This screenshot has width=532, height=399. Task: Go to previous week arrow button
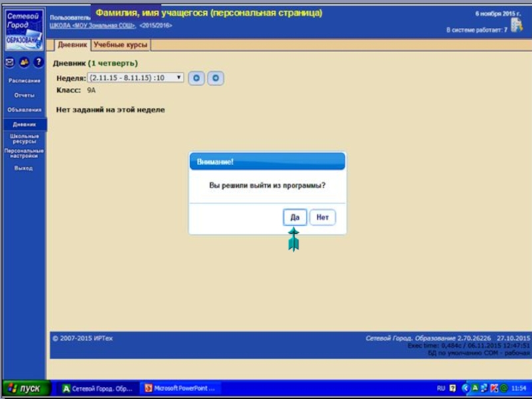point(196,78)
